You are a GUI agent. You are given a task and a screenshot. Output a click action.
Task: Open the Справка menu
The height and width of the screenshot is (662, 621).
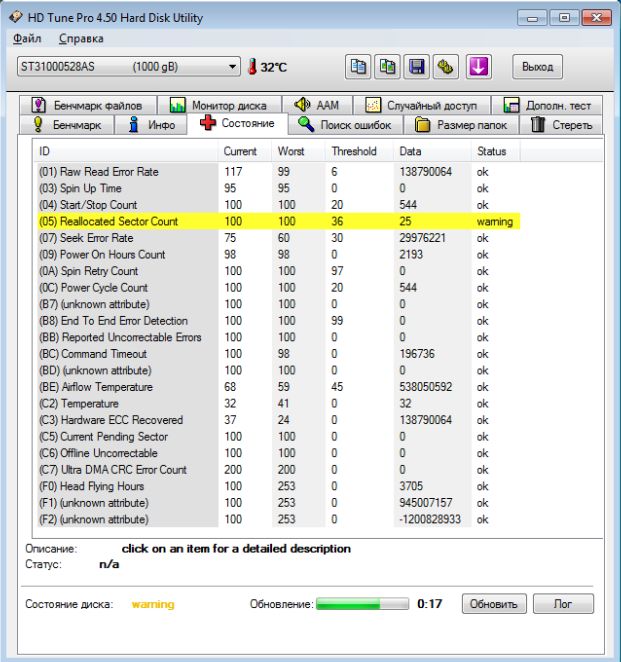click(81, 39)
